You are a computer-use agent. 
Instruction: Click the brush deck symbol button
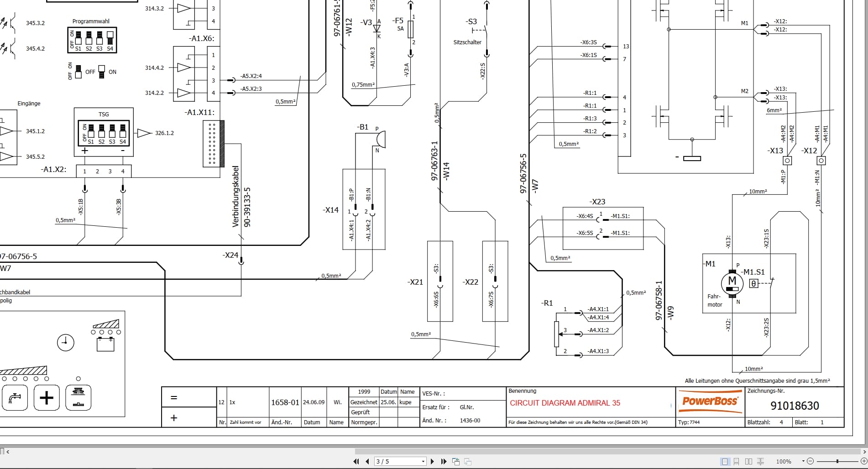pos(78,397)
